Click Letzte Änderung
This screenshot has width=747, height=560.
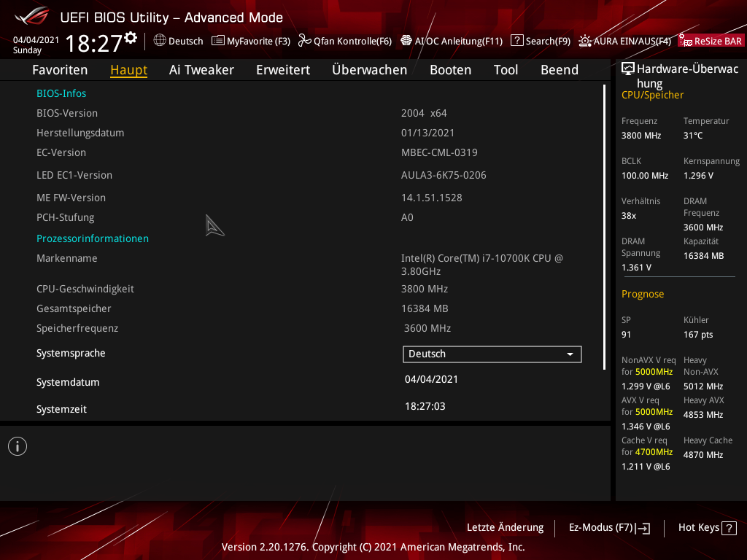(505, 528)
